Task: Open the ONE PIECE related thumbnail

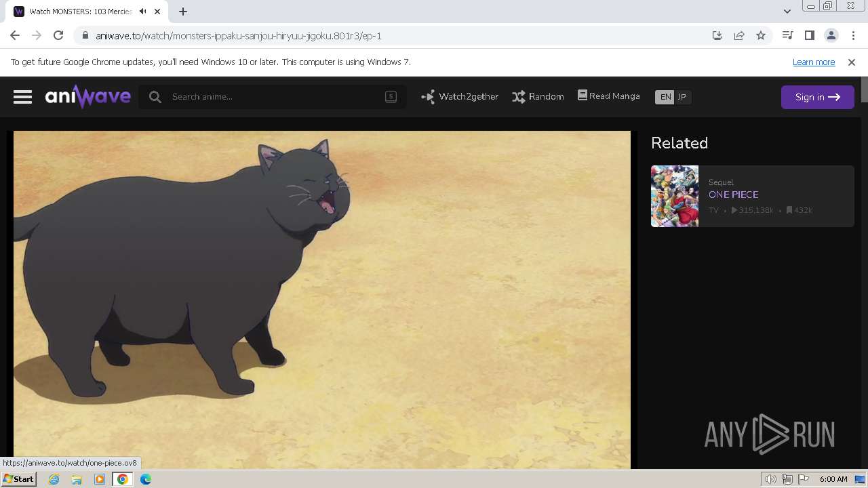Action: tap(675, 196)
